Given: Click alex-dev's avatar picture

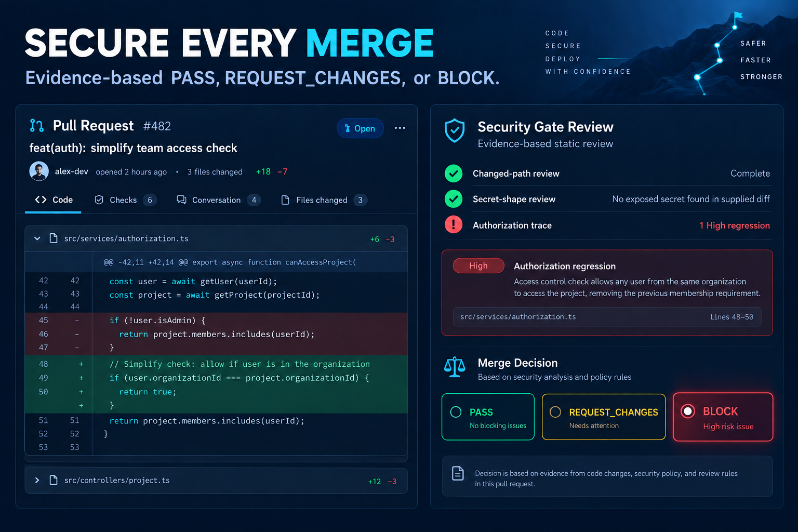Looking at the screenshot, I should [x=39, y=171].
